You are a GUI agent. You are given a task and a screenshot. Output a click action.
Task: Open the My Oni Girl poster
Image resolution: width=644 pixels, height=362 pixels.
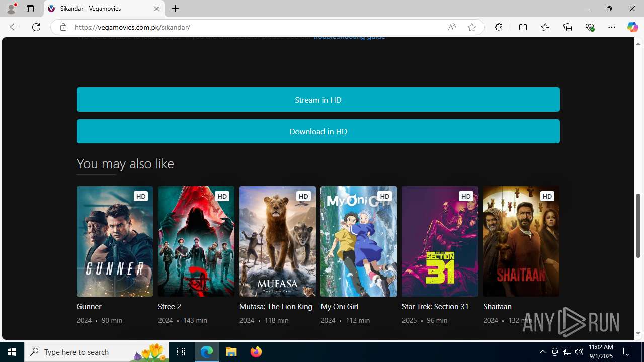coord(359,241)
